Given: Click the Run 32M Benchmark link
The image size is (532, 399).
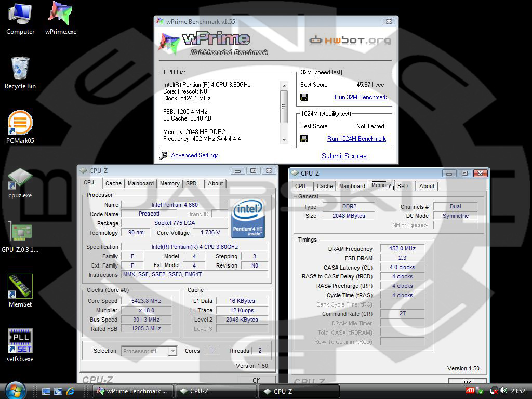Looking at the screenshot, I should [361, 97].
